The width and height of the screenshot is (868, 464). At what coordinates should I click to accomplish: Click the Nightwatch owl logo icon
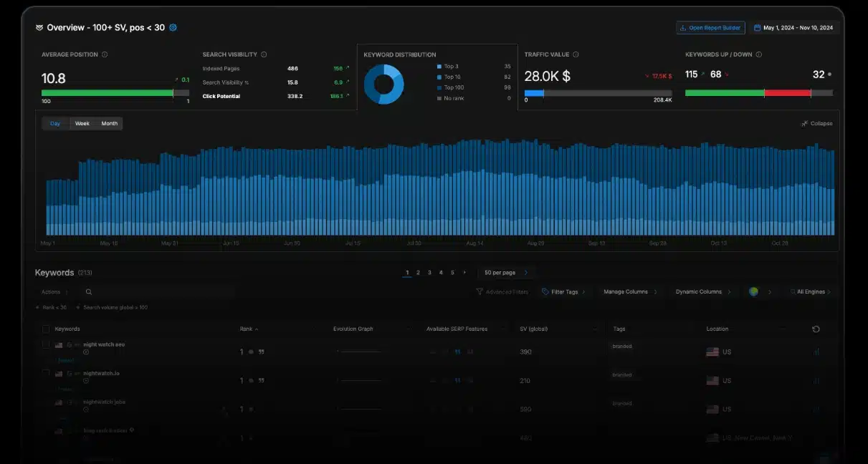(x=38, y=26)
